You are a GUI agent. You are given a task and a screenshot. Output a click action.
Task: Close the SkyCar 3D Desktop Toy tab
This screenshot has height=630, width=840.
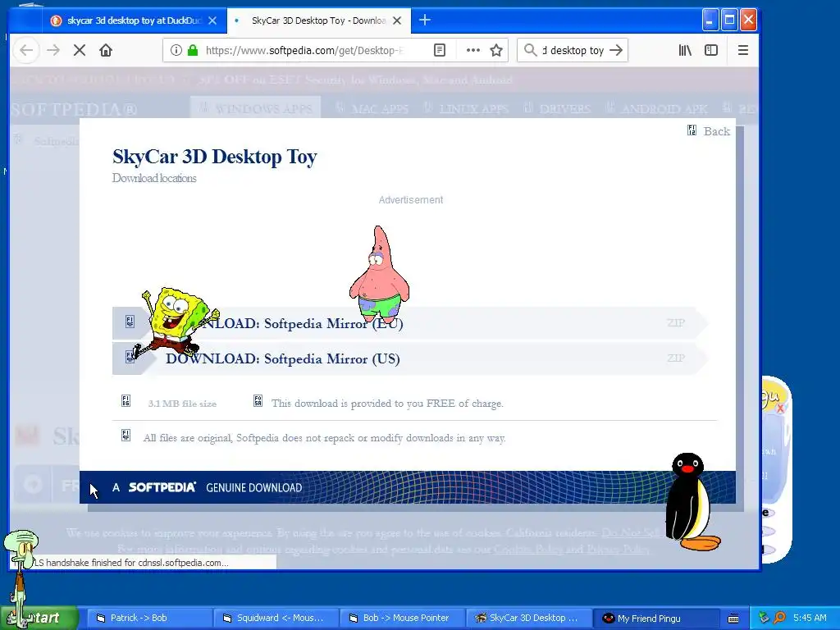[x=397, y=21]
